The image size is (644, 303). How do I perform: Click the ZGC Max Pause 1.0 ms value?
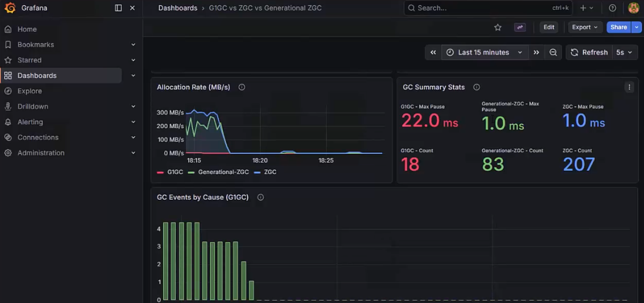click(x=584, y=121)
